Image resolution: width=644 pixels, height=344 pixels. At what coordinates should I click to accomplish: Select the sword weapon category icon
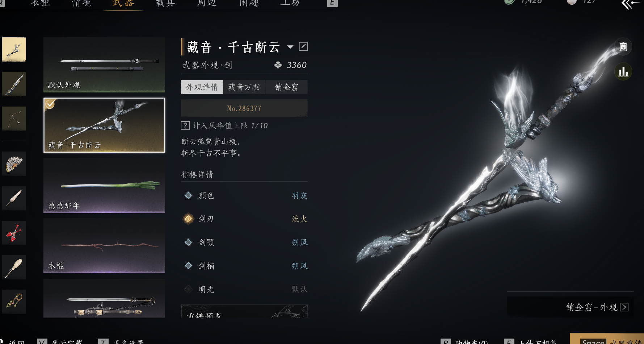click(x=14, y=49)
